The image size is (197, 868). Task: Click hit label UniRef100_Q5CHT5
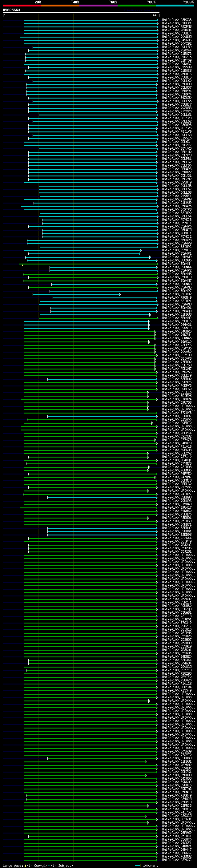click(x=177, y=321)
